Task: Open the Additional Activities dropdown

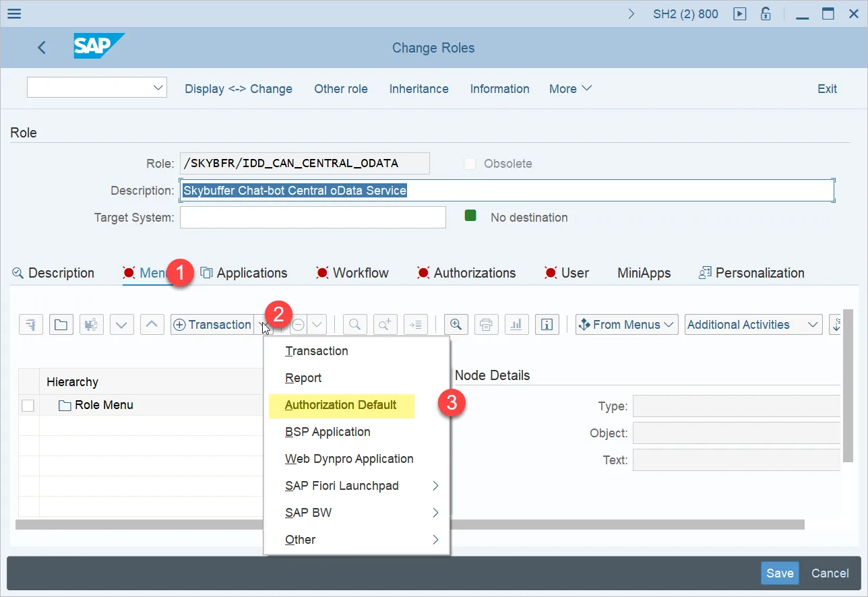Action: 753,325
